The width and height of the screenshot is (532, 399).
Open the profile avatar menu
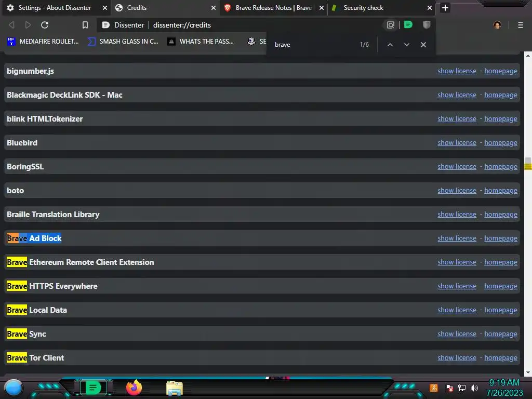497,25
